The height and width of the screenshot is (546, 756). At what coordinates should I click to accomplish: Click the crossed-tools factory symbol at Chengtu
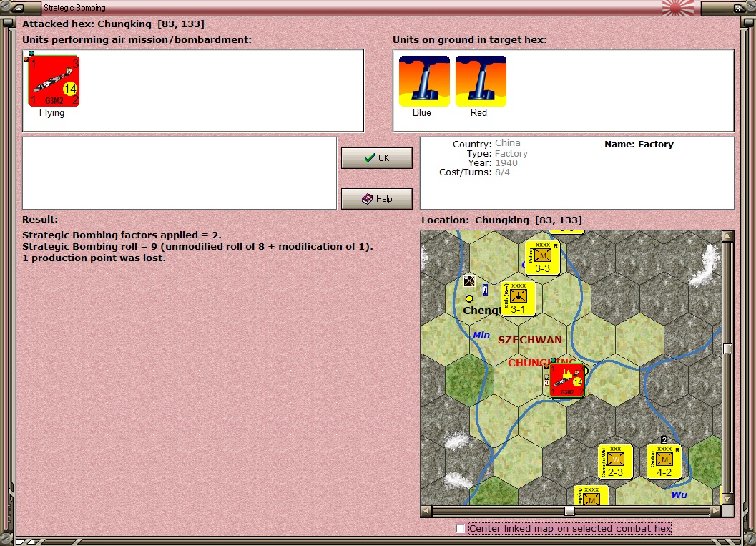[469, 281]
